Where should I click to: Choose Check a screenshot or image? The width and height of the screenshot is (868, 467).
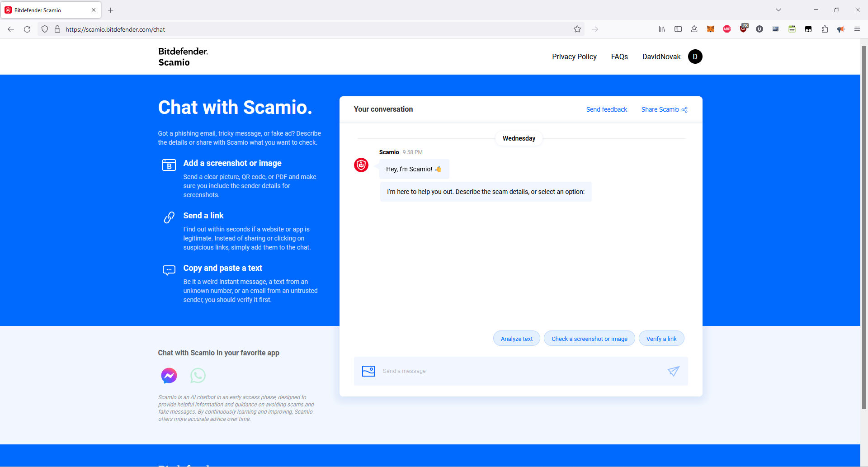[590, 339]
